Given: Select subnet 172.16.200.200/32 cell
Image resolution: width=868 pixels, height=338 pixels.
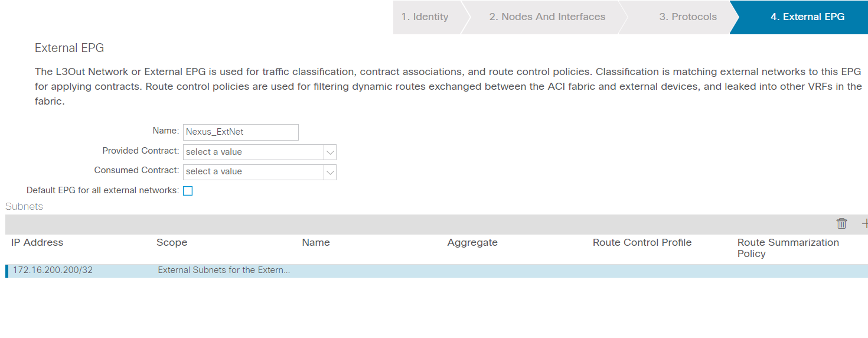Looking at the screenshot, I should pos(53,270).
